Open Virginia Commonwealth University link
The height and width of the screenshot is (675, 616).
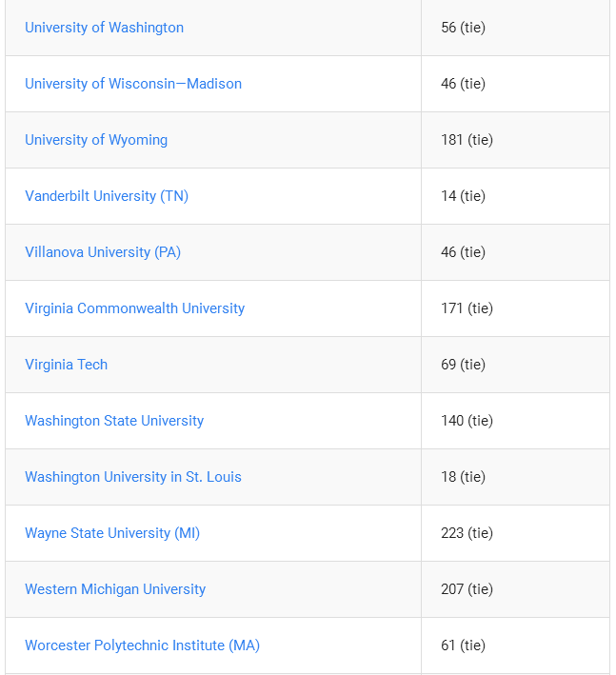coord(135,308)
